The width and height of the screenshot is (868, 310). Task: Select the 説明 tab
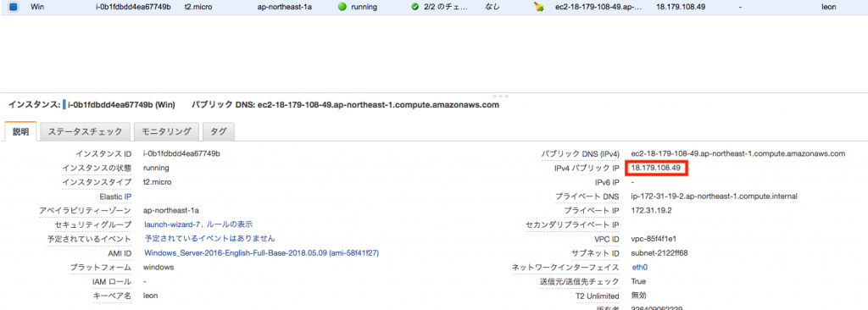[20, 132]
